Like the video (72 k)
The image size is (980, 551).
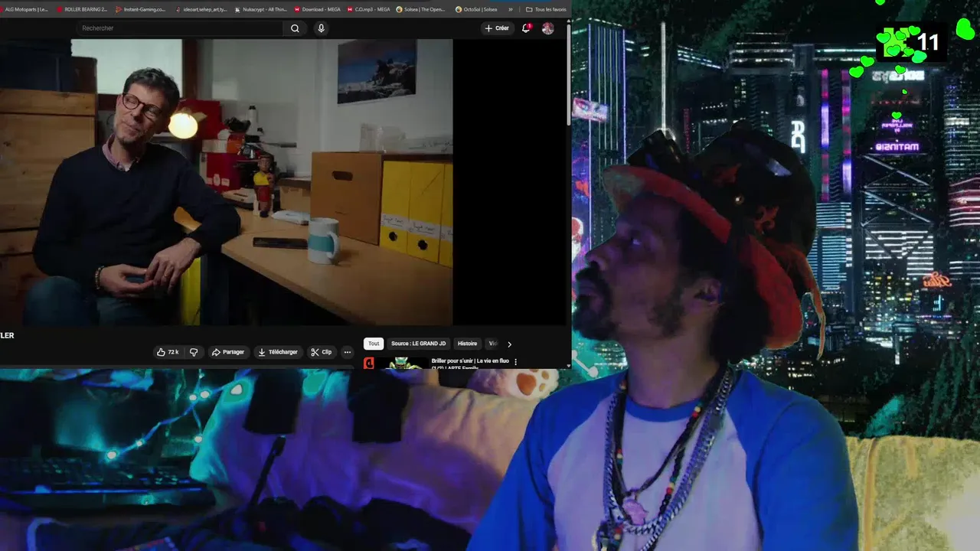click(x=168, y=352)
